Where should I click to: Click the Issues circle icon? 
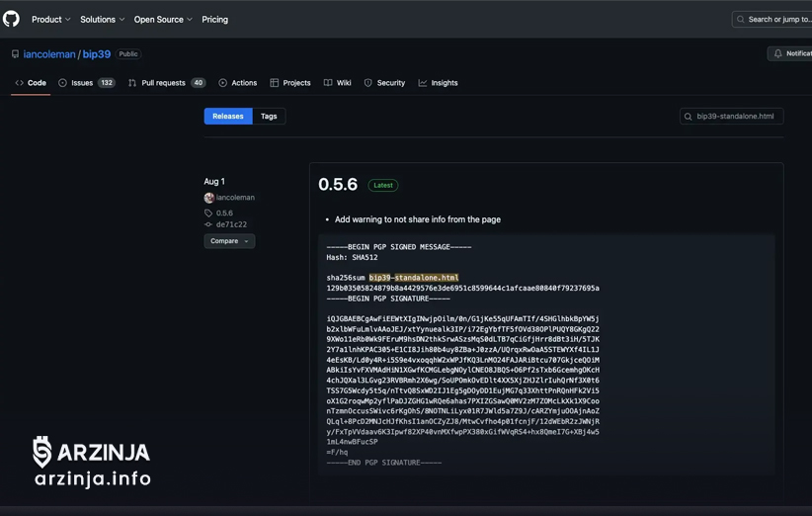pos(62,83)
